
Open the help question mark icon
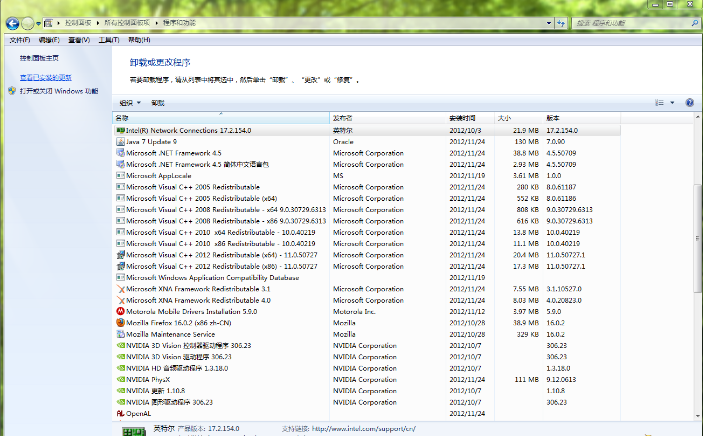pyautogui.click(x=689, y=103)
